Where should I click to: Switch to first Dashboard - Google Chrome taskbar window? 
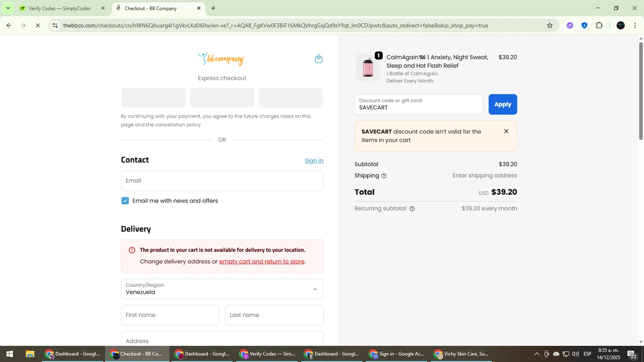[73, 354]
